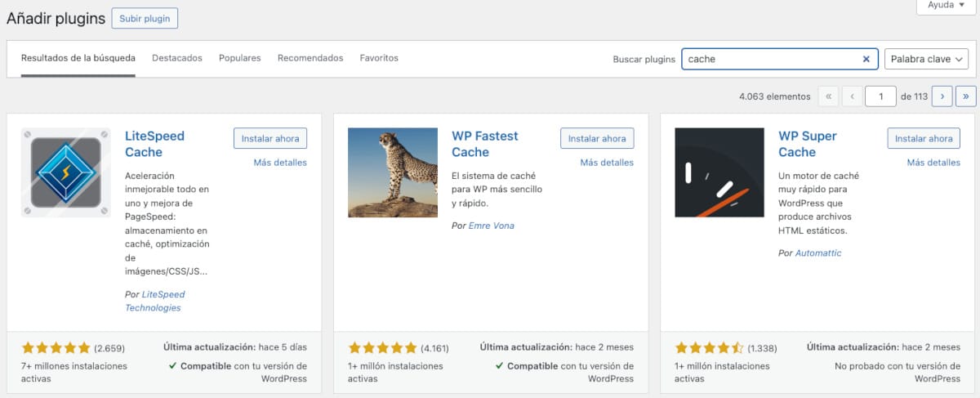
Task: Open the Populares tab
Action: pyautogui.click(x=240, y=58)
